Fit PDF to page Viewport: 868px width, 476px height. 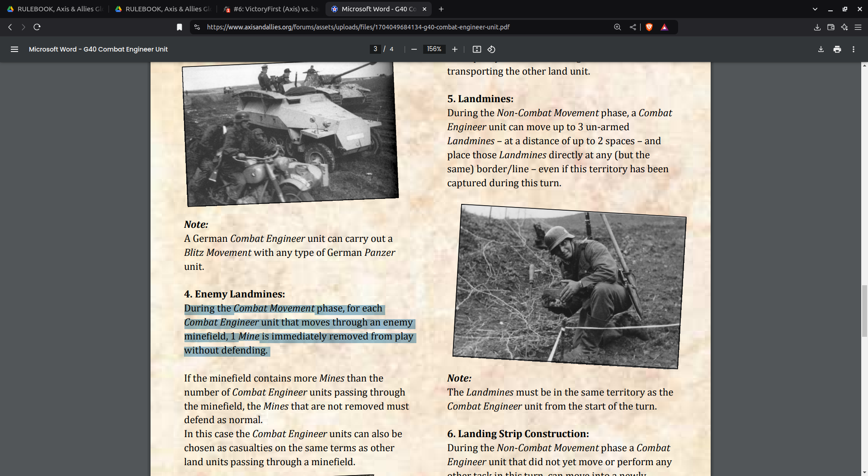click(x=477, y=49)
